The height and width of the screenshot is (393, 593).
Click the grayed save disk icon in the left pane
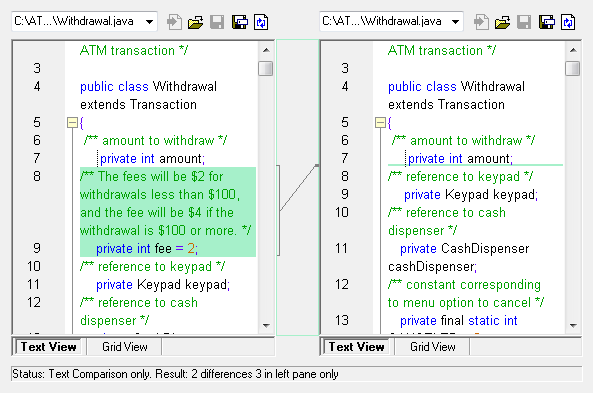click(x=217, y=22)
